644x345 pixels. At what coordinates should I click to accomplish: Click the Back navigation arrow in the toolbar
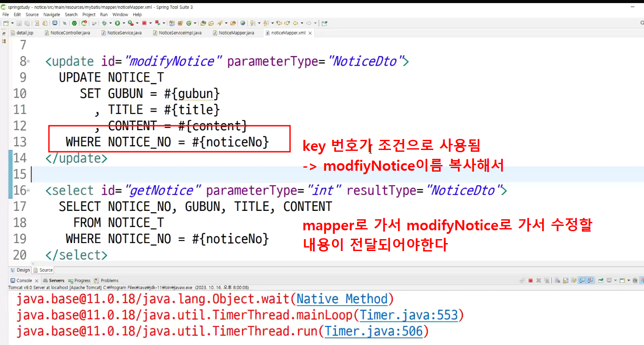(295, 23)
